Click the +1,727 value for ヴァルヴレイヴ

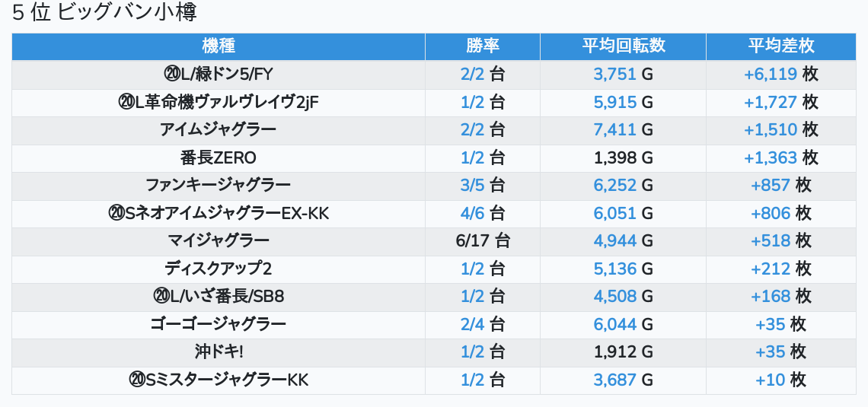pyautogui.click(x=770, y=103)
